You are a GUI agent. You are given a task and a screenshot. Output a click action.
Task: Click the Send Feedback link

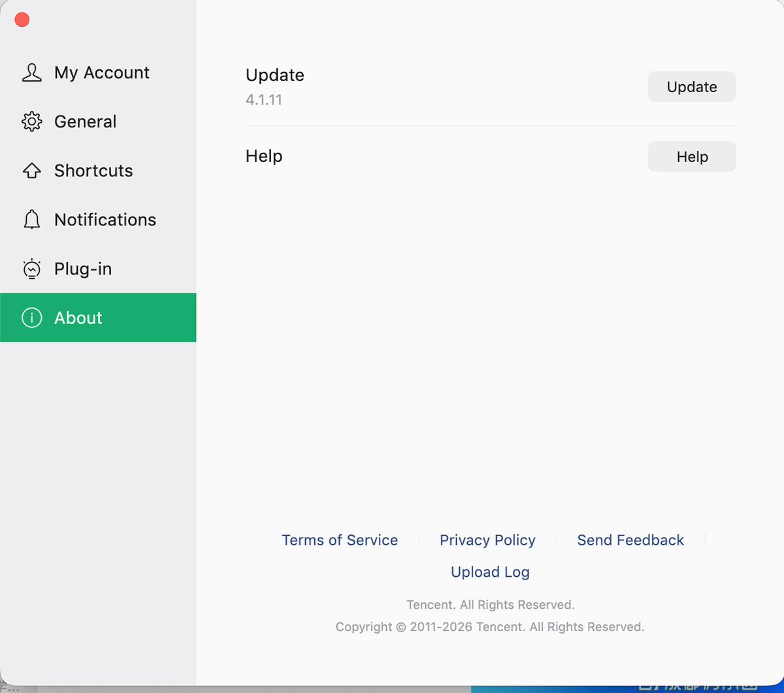pyautogui.click(x=630, y=540)
